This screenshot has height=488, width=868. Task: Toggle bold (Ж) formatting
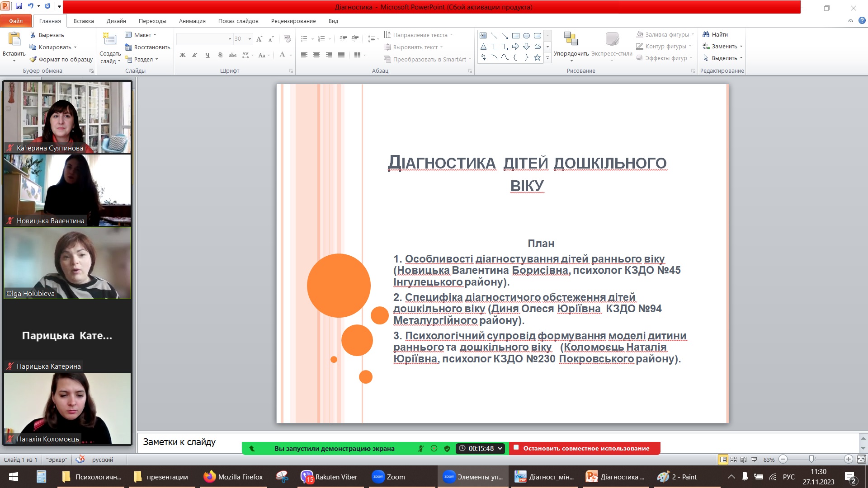pos(183,55)
